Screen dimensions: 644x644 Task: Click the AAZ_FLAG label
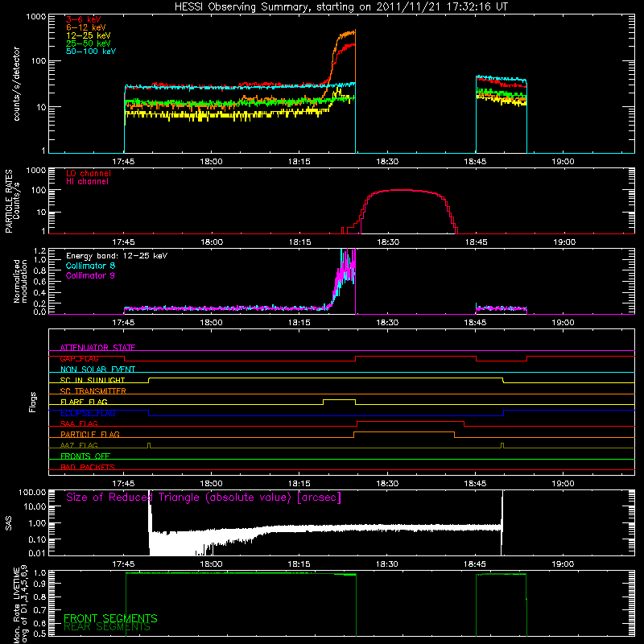[x=79, y=445]
